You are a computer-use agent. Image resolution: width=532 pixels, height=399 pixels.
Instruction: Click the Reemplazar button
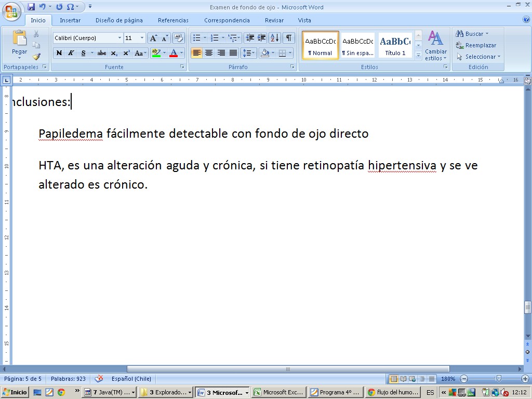pyautogui.click(x=476, y=45)
